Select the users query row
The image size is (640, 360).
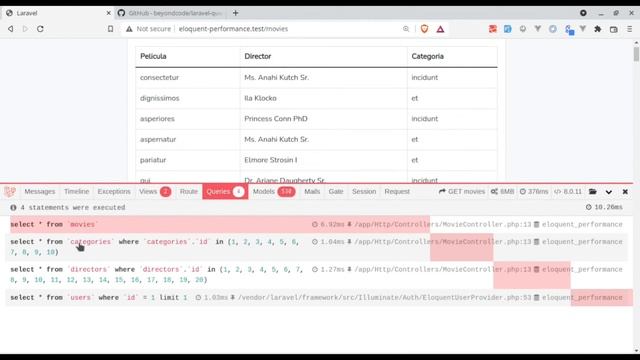tap(316, 298)
